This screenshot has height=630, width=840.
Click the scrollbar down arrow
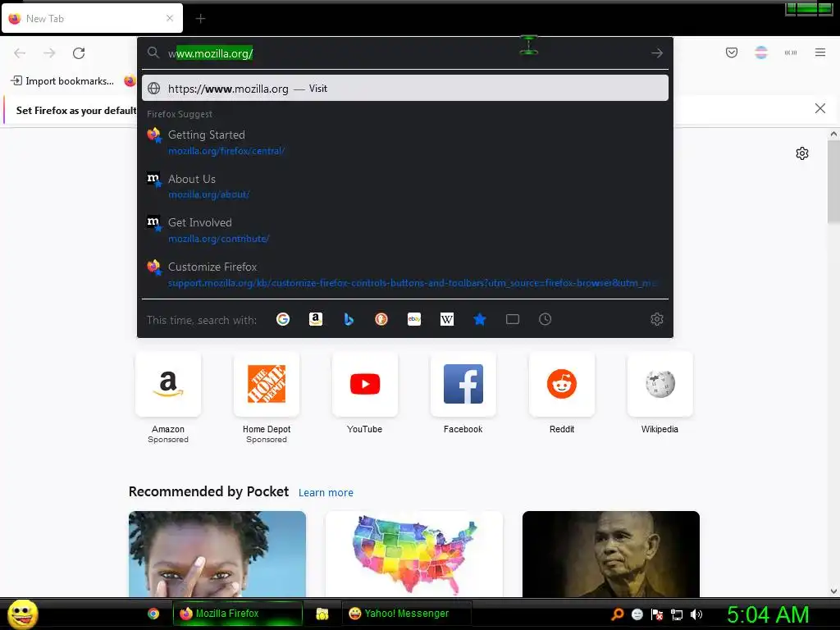[x=833, y=591]
